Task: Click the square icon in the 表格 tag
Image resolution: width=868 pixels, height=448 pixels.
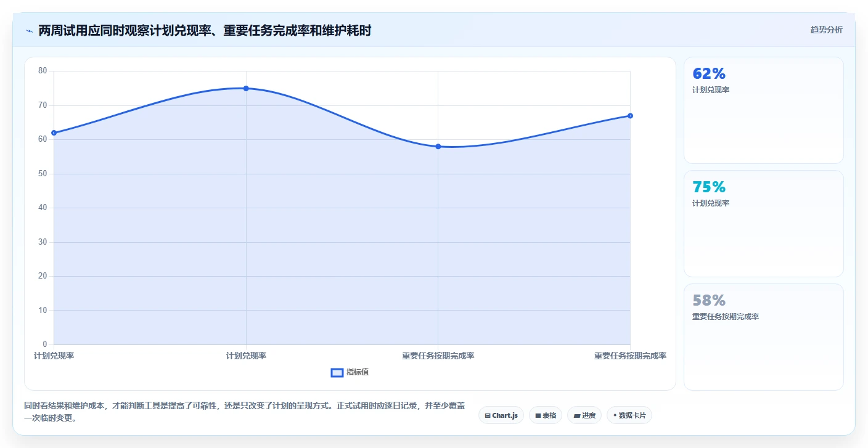Action: [538, 416]
